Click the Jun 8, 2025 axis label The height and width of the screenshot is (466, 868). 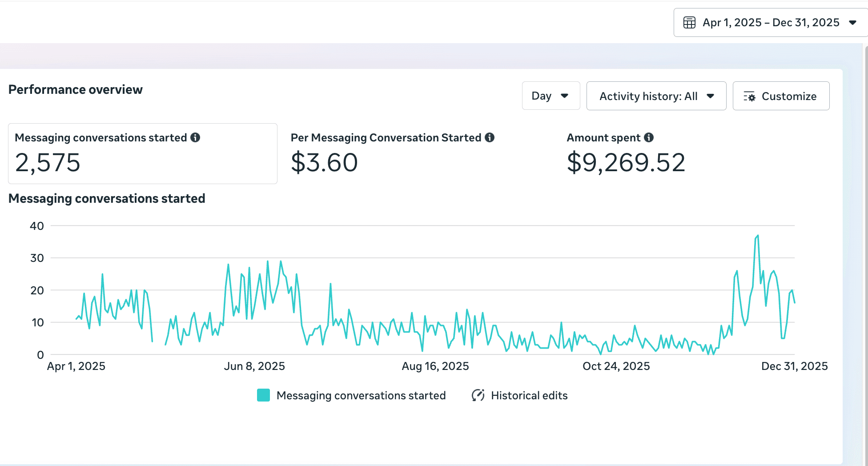point(254,366)
